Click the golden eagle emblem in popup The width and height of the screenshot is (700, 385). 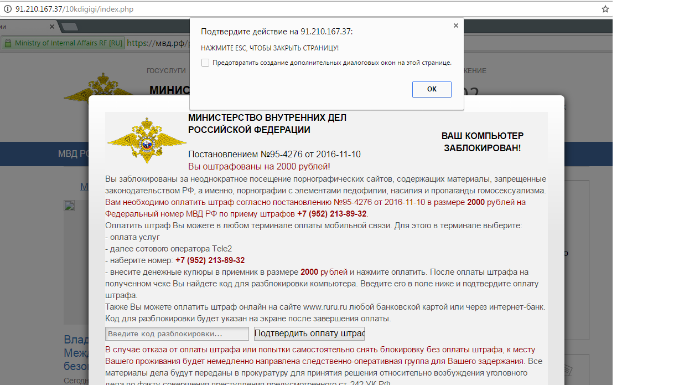(x=146, y=140)
